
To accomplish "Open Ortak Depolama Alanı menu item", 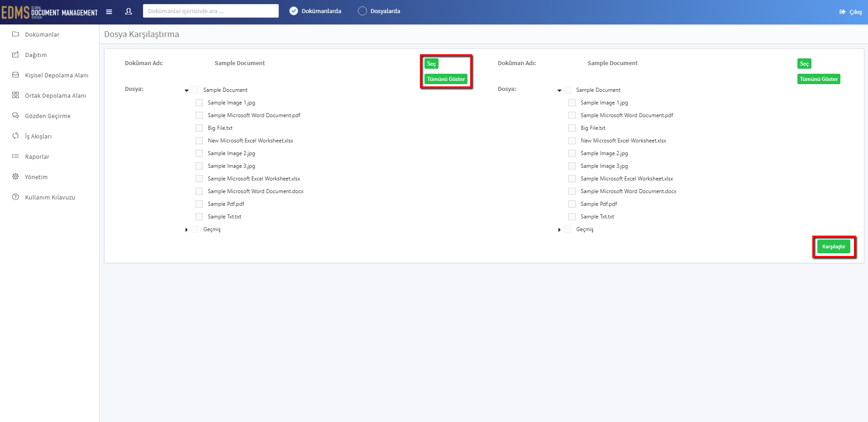I will tap(55, 95).
